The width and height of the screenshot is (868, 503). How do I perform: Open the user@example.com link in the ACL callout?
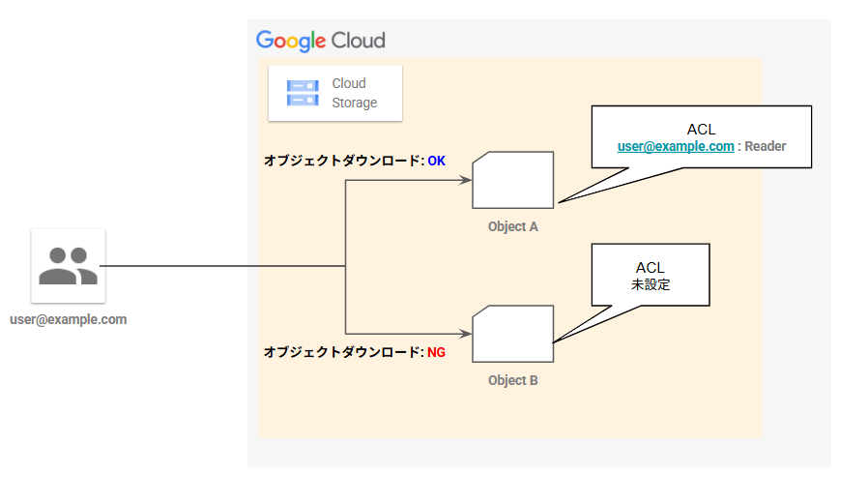(676, 146)
